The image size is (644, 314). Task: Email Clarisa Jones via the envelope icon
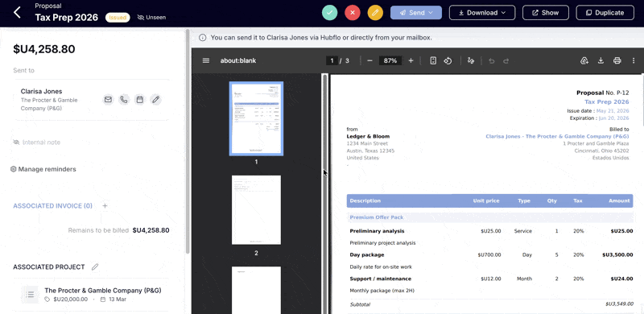coord(108,100)
